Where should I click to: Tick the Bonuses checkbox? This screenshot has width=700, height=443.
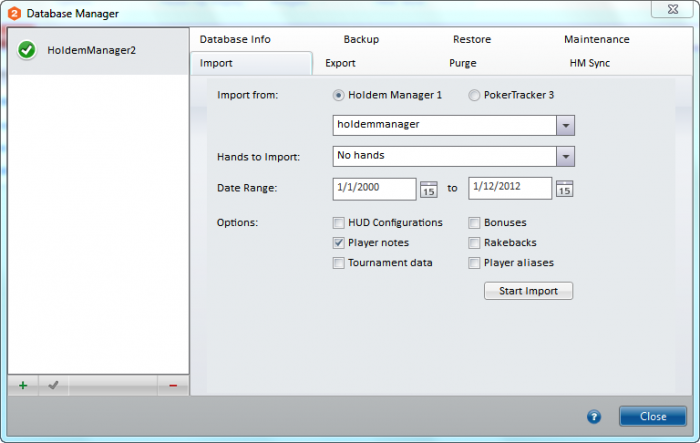pos(474,222)
